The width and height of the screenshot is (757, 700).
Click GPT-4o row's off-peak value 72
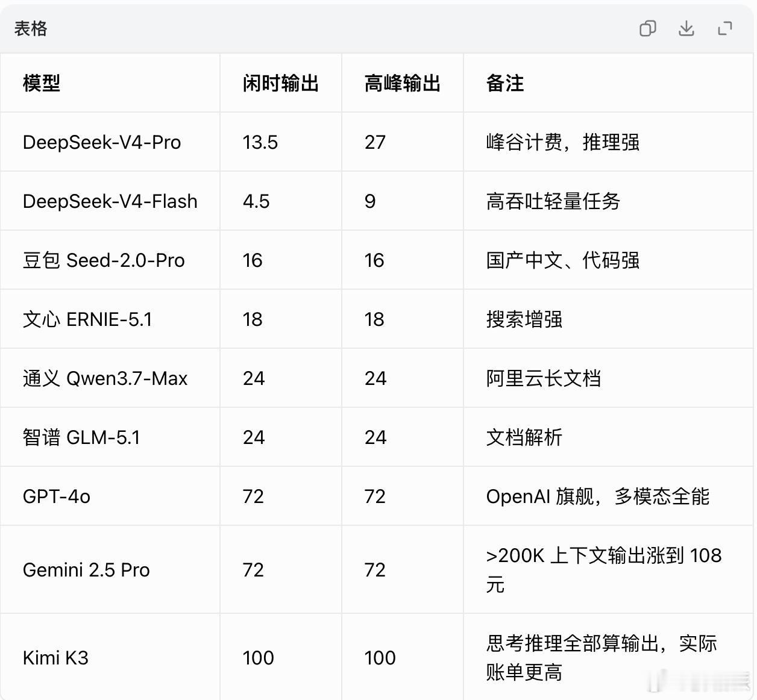(x=253, y=496)
